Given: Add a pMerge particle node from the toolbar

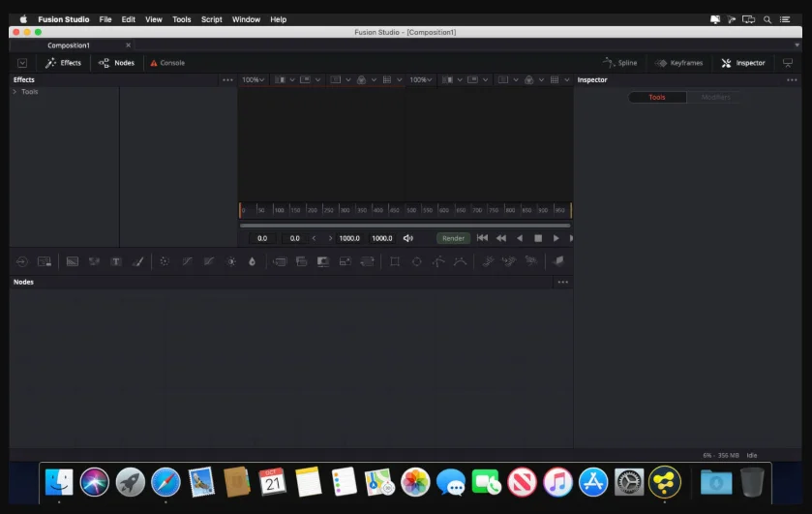Looking at the screenshot, I should pos(509,261).
